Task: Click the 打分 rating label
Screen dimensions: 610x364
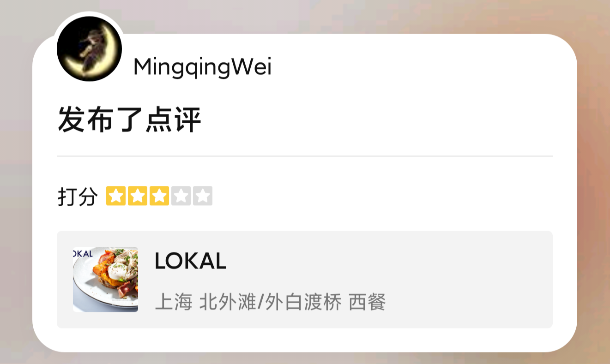Action: tap(78, 197)
